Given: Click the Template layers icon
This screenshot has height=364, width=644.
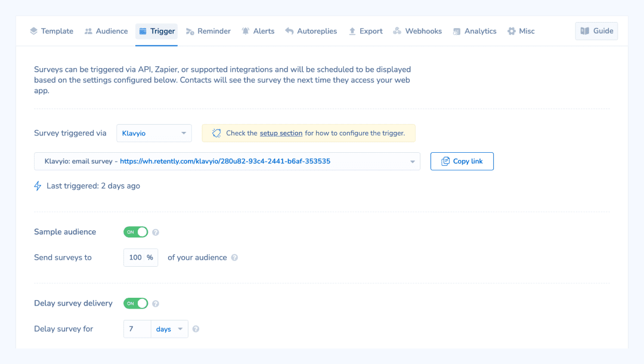Looking at the screenshot, I should tap(33, 31).
